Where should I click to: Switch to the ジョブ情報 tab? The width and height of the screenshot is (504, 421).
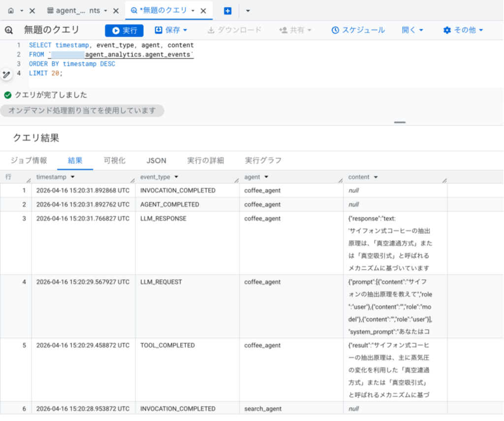29,160
